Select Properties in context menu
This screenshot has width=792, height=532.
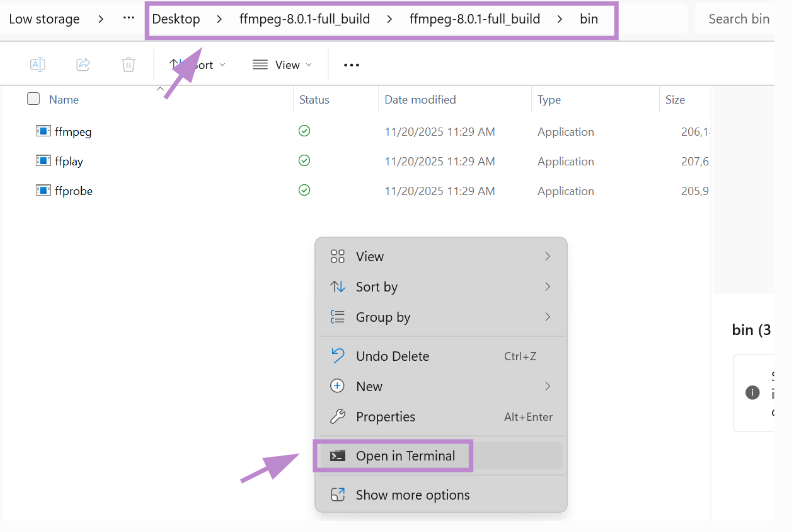point(440,417)
